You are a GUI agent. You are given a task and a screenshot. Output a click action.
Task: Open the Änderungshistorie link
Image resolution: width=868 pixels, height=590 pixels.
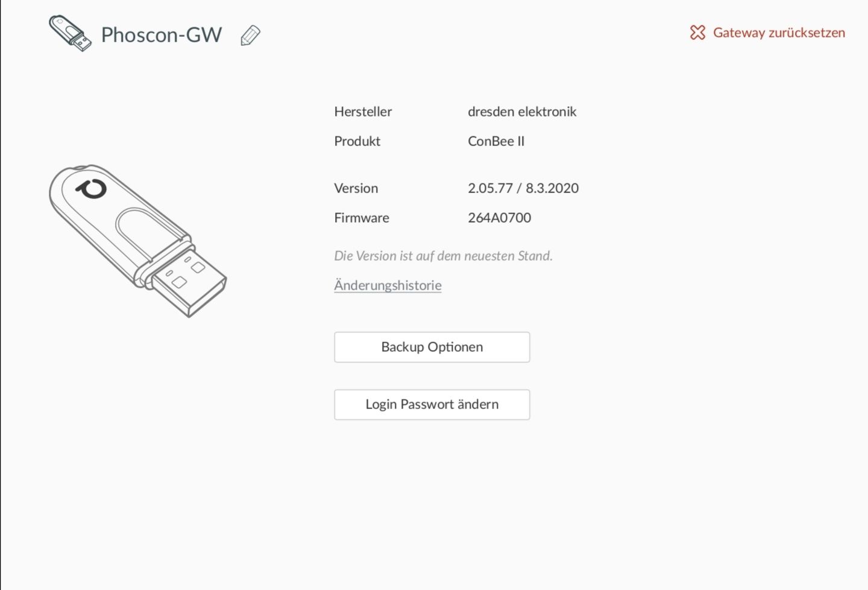click(388, 285)
